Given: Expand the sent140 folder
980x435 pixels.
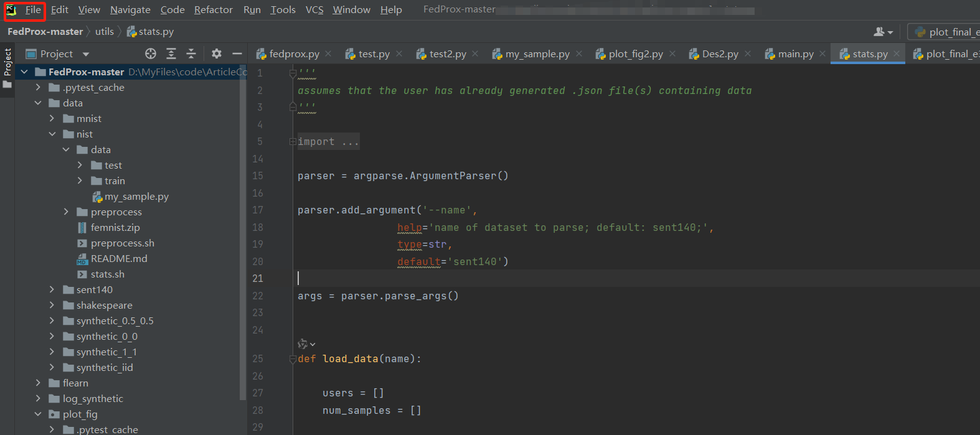Looking at the screenshot, I should tap(52, 290).
